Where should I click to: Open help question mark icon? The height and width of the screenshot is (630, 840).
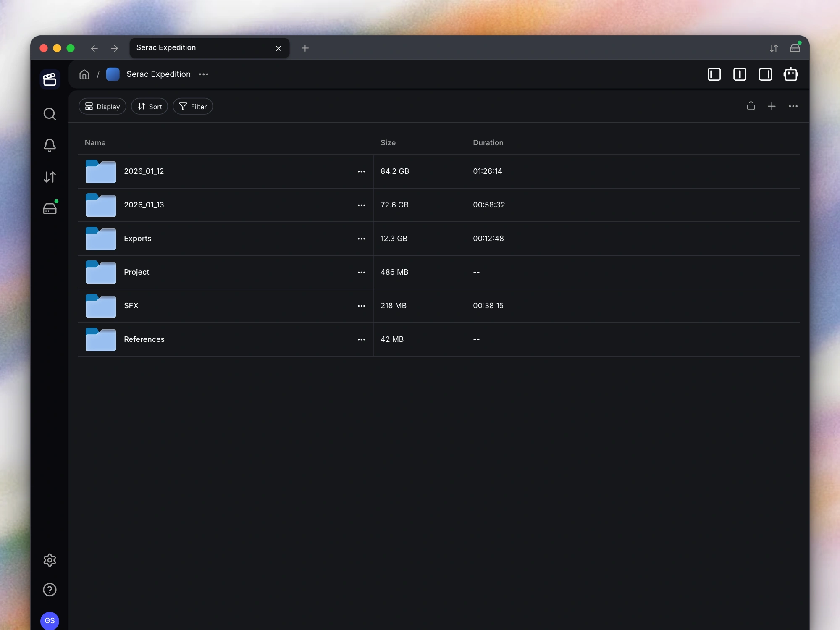(x=50, y=590)
